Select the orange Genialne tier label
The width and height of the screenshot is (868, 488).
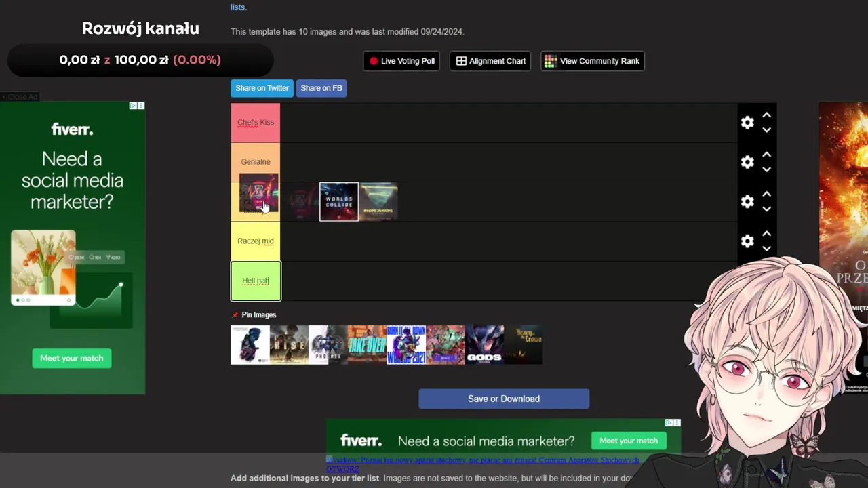click(256, 162)
